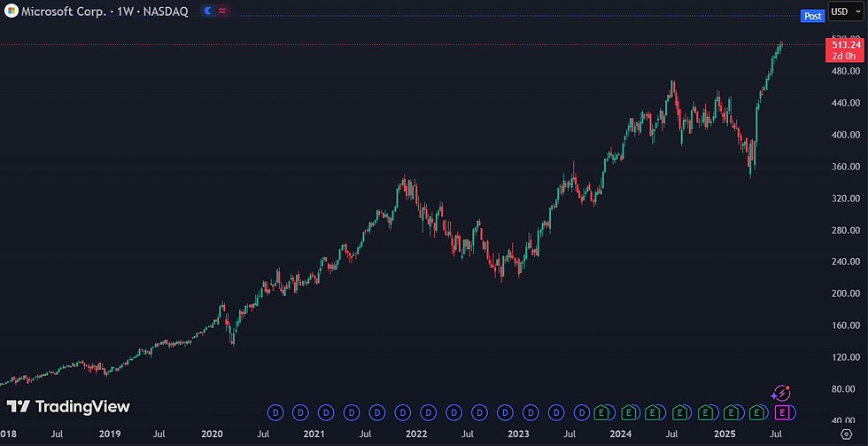Click the dividend marker for August 2021

pos(377,412)
